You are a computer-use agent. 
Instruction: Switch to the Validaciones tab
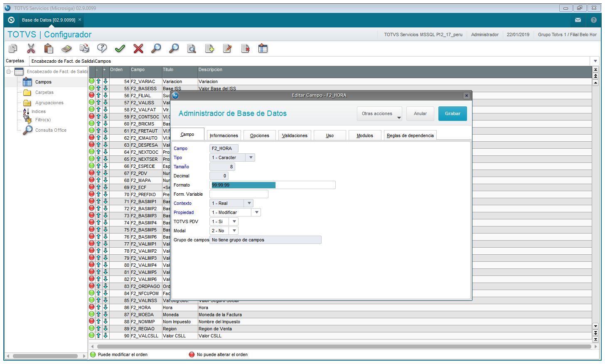295,135
